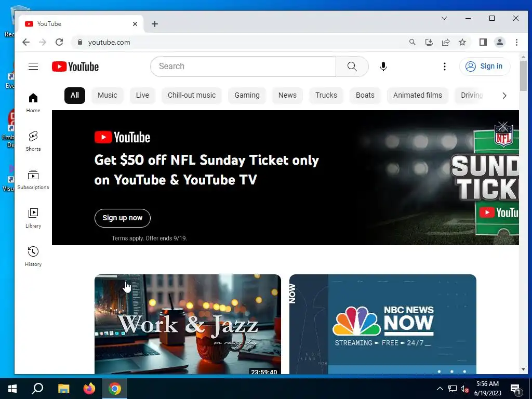Open File Explorer from taskbar
This screenshot has height=399, width=532.
point(63,389)
